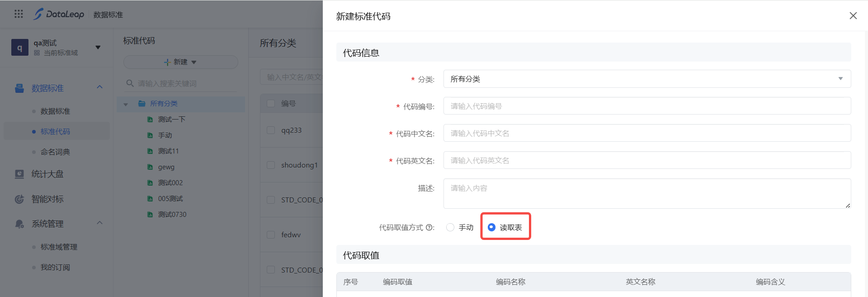Focus the 输入中文名/英文 filter field
This screenshot has width=868, height=297.
click(x=292, y=77)
